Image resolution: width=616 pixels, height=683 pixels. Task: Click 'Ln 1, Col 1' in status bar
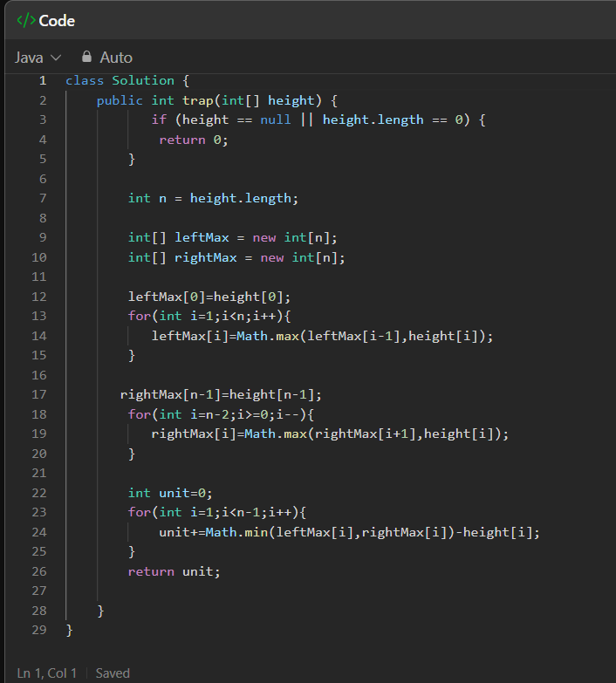46,673
